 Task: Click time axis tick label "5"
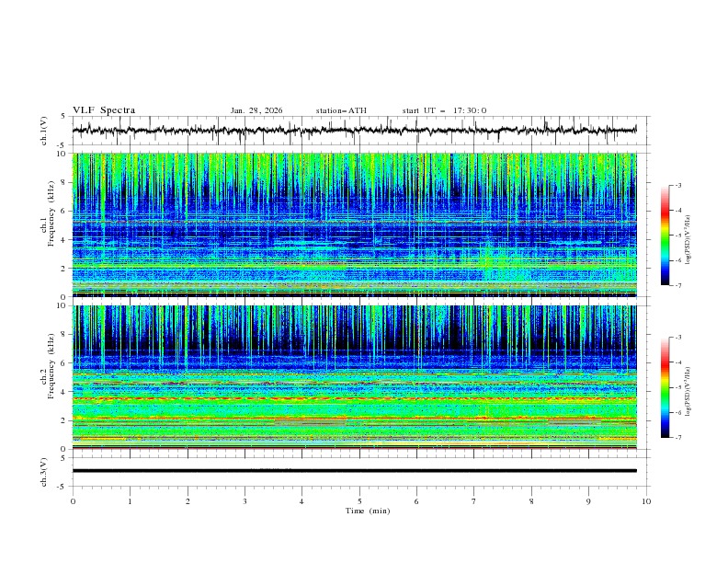coord(359,501)
